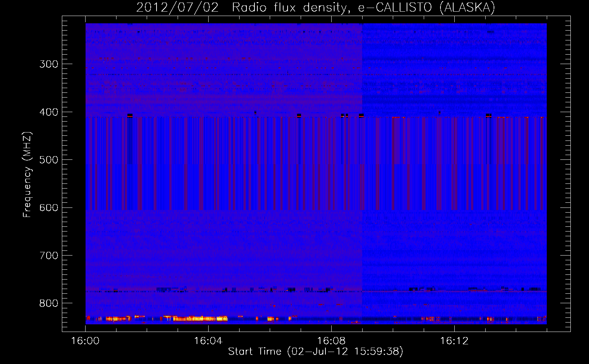Click the 16:00 time tick label
The image size is (589, 364).
coord(85,341)
